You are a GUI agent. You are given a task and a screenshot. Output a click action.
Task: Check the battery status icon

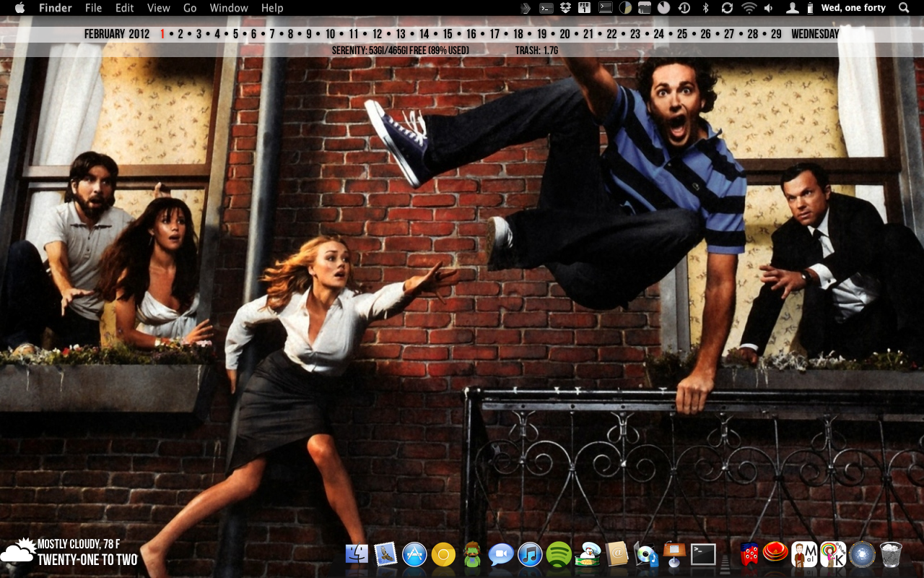pos(810,8)
